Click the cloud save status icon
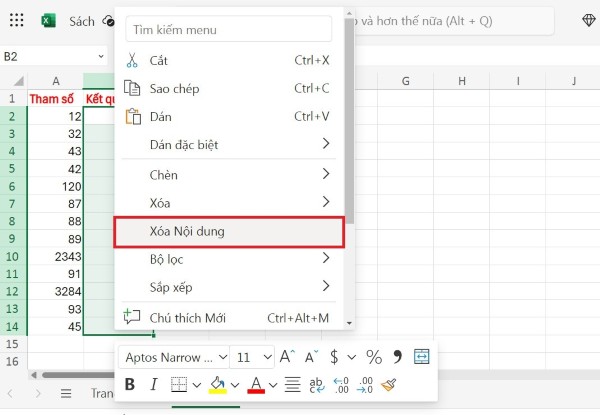This screenshot has height=415, width=600. pyautogui.click(x=108, y=20)
